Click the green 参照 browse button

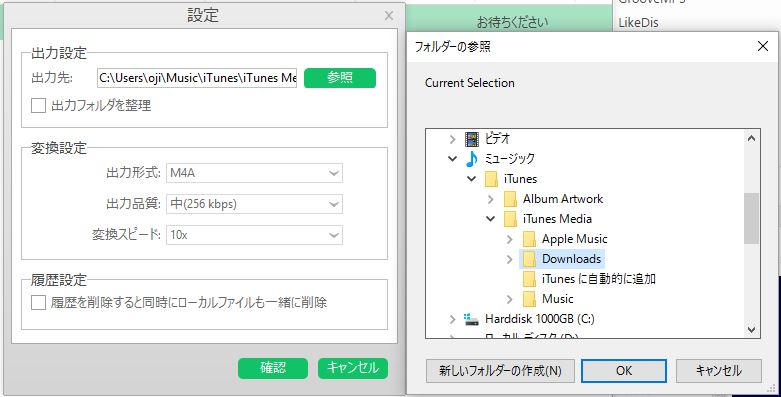(340, 78)
